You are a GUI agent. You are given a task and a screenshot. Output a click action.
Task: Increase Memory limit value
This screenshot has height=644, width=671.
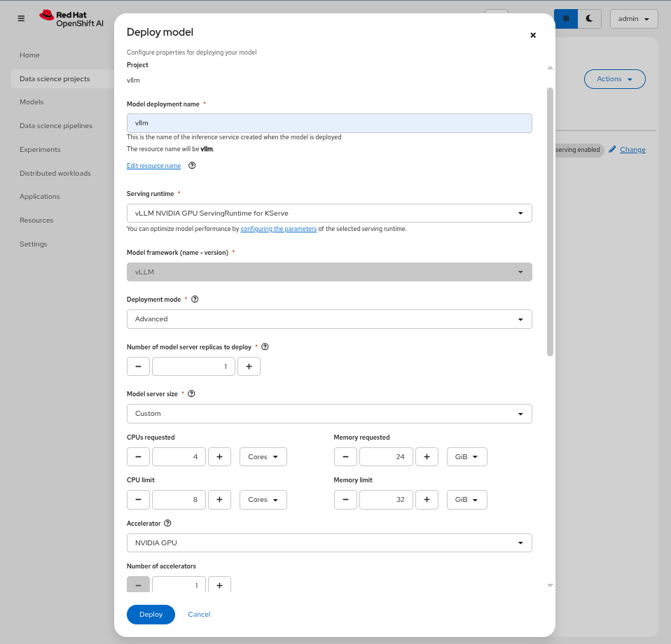point(427,500)
